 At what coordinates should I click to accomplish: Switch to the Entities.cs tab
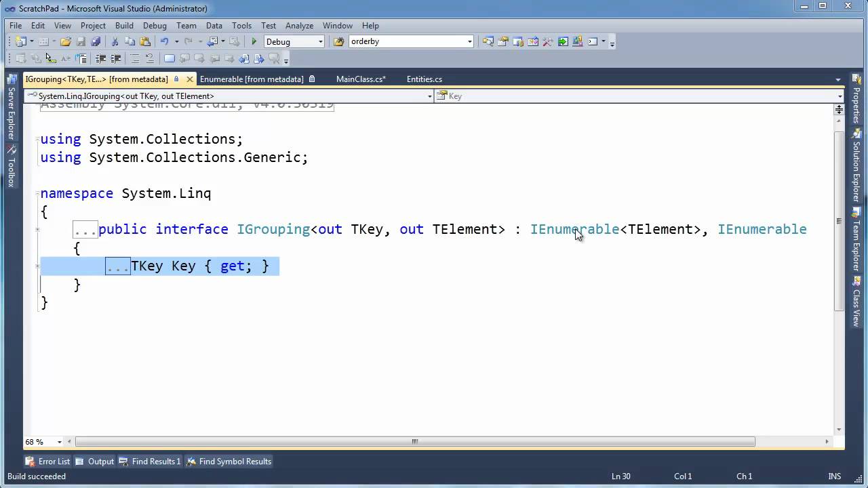[425, 79]
